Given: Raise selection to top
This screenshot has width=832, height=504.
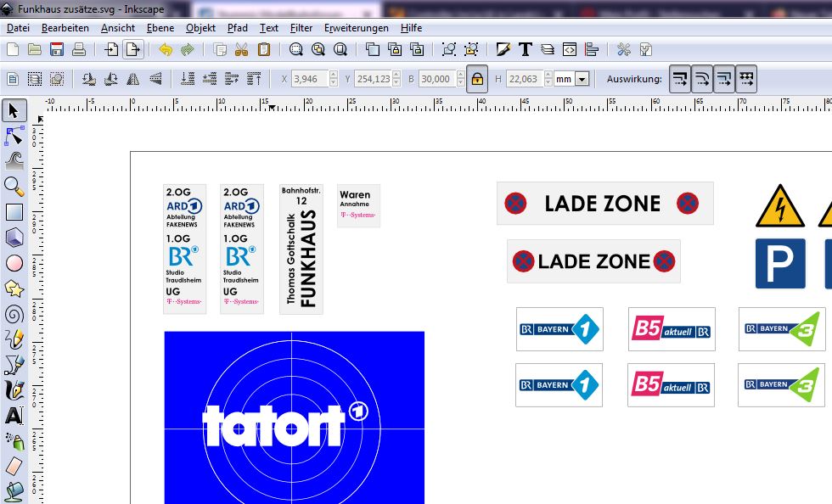Looking at the screenshot, I should tap(254, 79).
